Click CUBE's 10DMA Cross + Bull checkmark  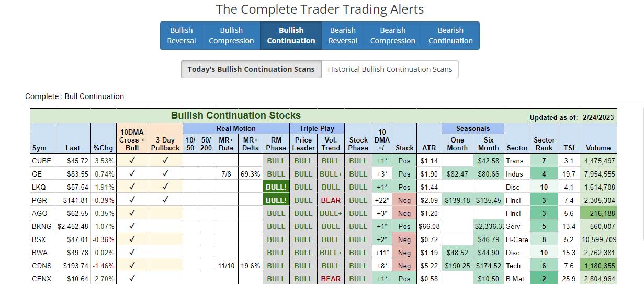(132, 161)
